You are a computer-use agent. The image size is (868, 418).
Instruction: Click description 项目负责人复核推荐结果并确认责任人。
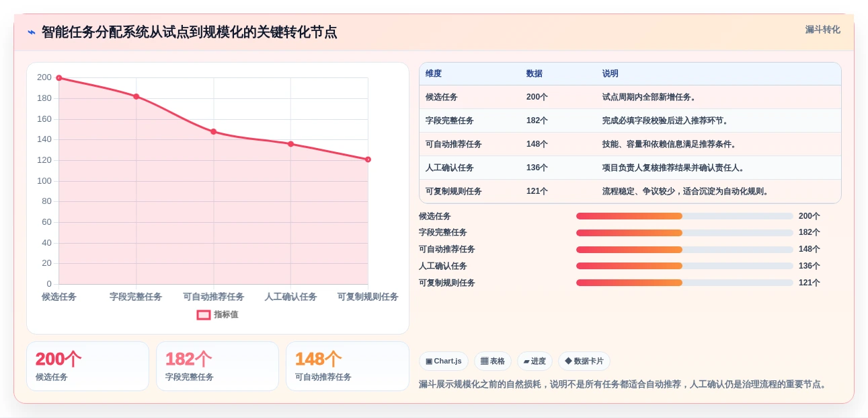(x=674, y=168)
